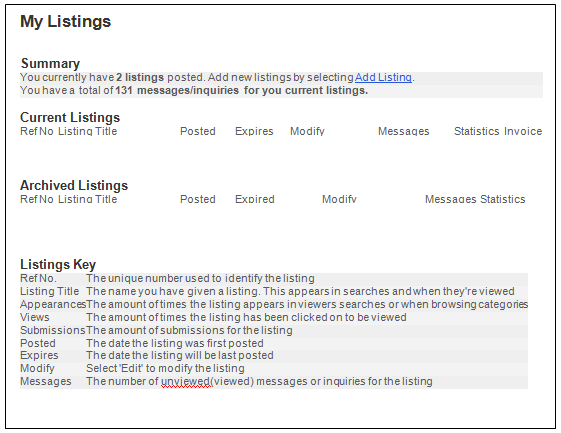Click the misspelled word unviewed in key

tap(186, 381)
